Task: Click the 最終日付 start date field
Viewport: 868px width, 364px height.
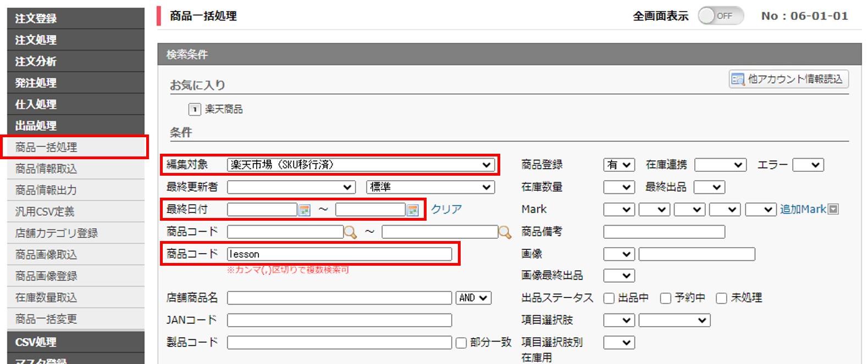Action: pos(262,210)
